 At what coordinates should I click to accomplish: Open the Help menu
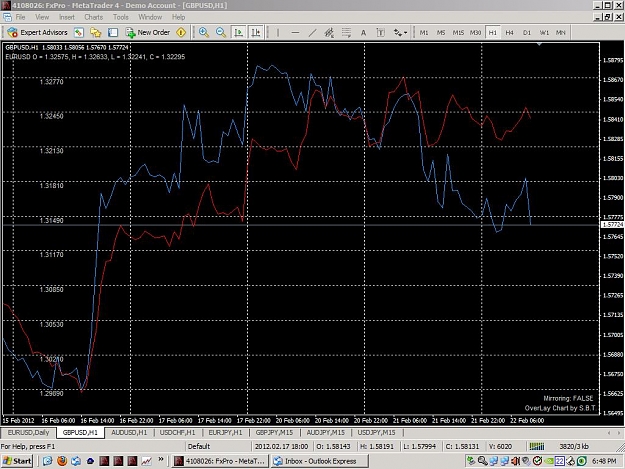tap(178, 17)
